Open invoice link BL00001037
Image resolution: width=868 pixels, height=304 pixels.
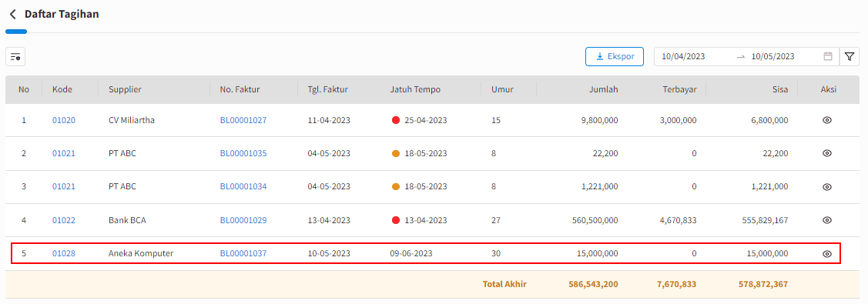click(243, 254)
